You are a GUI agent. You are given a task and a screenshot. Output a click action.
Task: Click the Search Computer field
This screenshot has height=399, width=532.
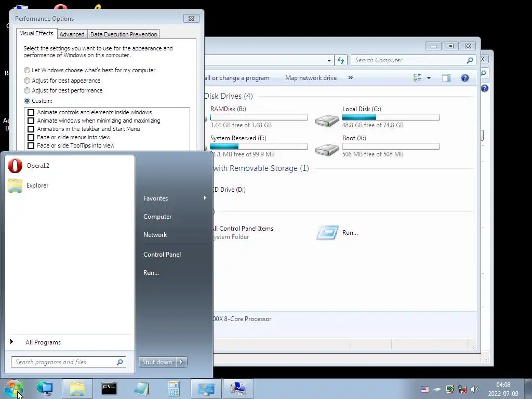coord(413,60)
